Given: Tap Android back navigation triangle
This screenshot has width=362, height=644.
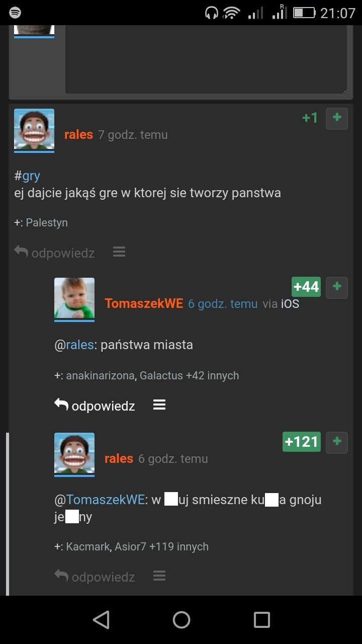Looking at the screenshot, I should 101,620.
